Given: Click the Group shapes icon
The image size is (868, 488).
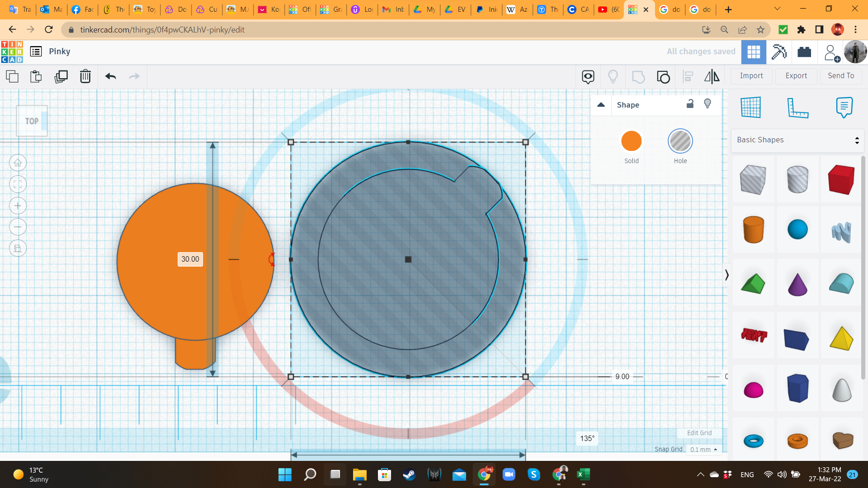Looking at the screenshot, I should tap(638, 76).
